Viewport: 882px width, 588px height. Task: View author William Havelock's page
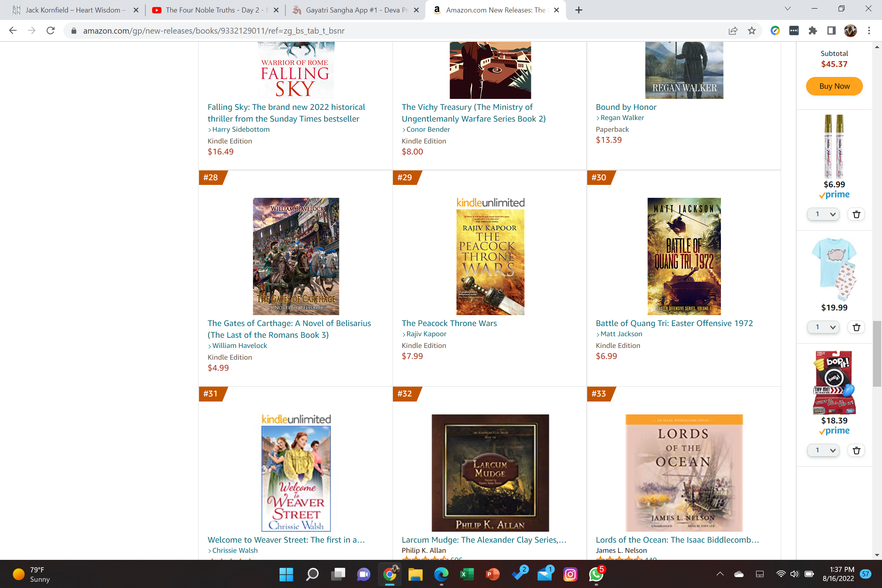[239, 346]
